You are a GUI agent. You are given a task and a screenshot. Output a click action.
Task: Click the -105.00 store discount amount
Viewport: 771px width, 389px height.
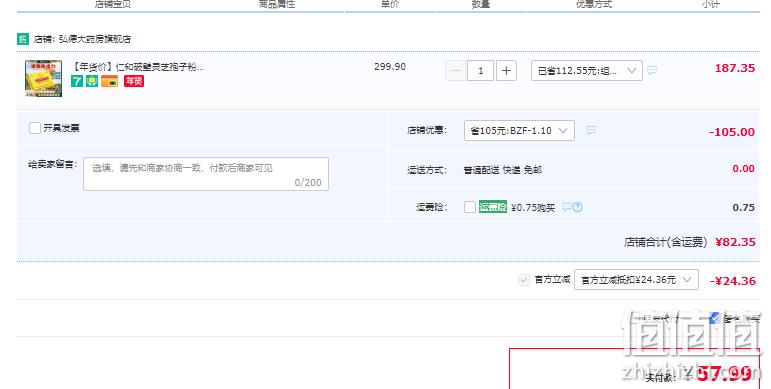pos(732,132)
